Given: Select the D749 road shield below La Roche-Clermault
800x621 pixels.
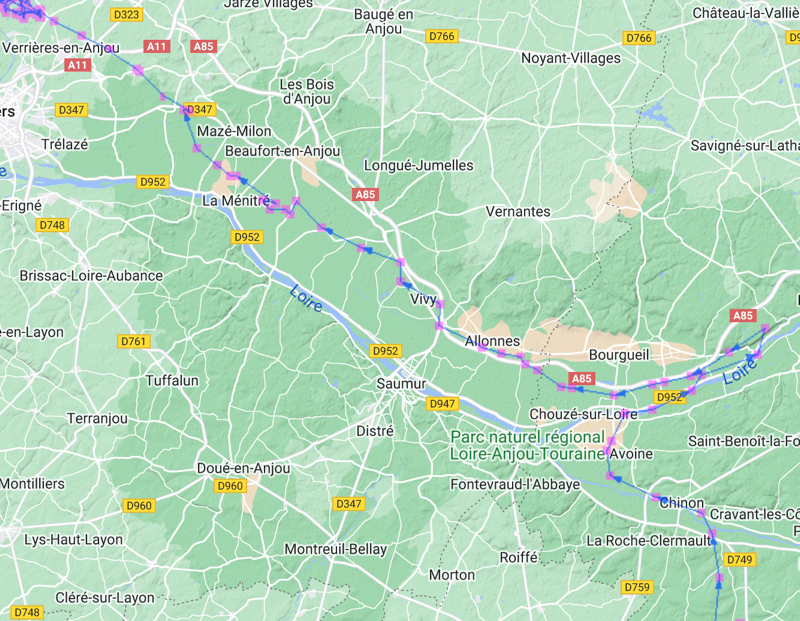Looking at the screenshot, I should (x=739, y=559).
